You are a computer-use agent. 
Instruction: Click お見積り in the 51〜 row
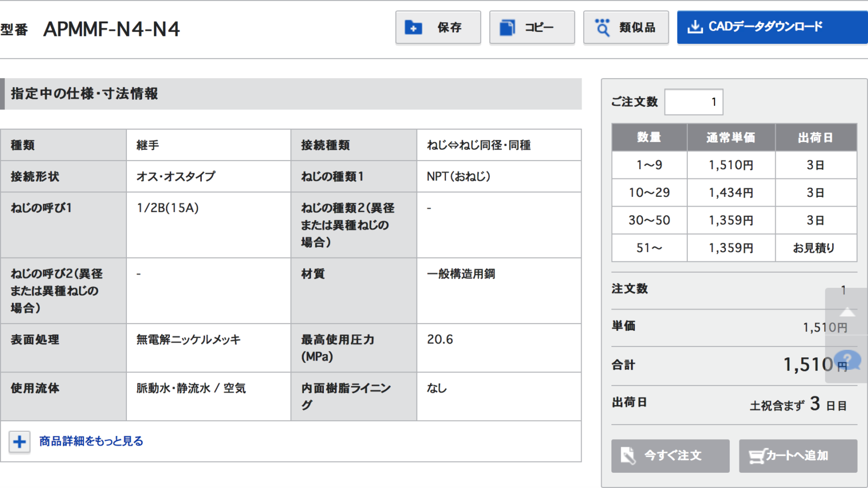click(814, 248)
